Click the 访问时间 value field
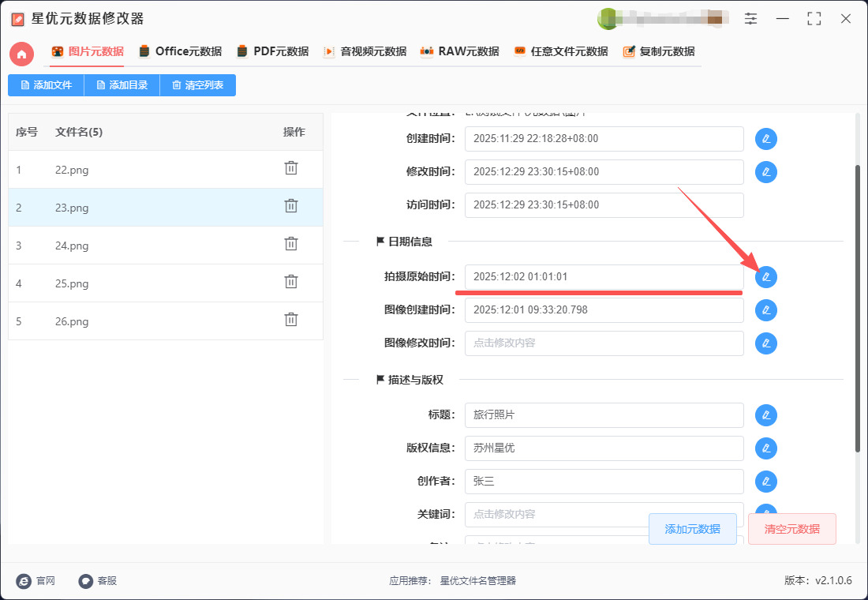The height and width of the screenshot is (600, 868). pos(604,205)
